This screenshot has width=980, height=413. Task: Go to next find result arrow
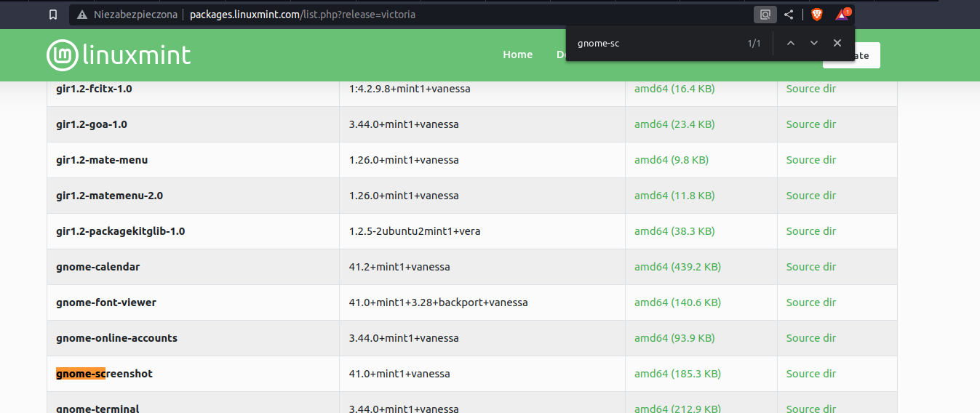pos(814,44)
